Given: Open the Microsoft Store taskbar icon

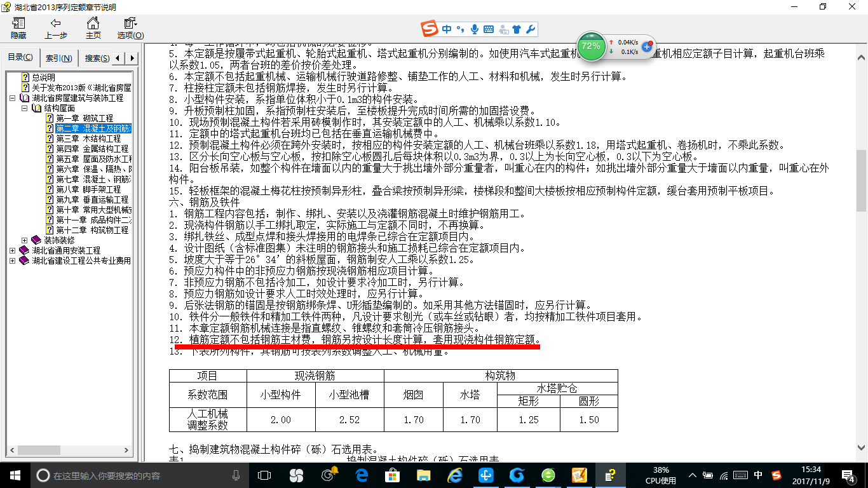Looking at the screenshot, I should tap(392, 475).
